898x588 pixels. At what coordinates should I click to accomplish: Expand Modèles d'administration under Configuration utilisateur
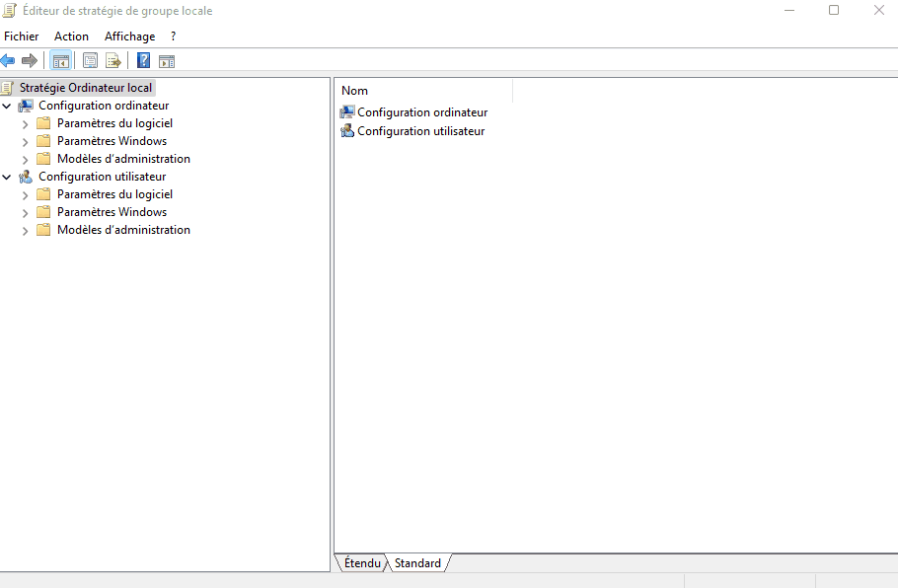(24, 229)
